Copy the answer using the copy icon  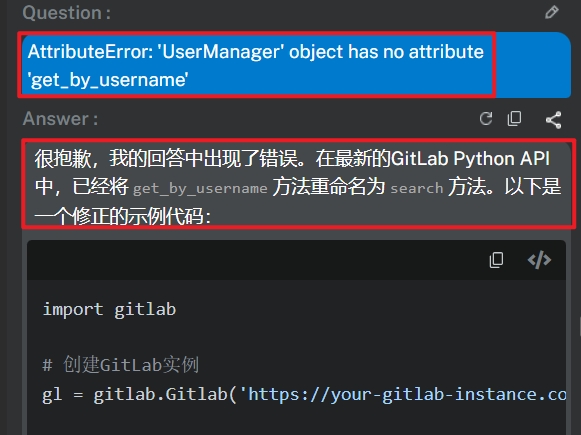[x=514, y=119]
